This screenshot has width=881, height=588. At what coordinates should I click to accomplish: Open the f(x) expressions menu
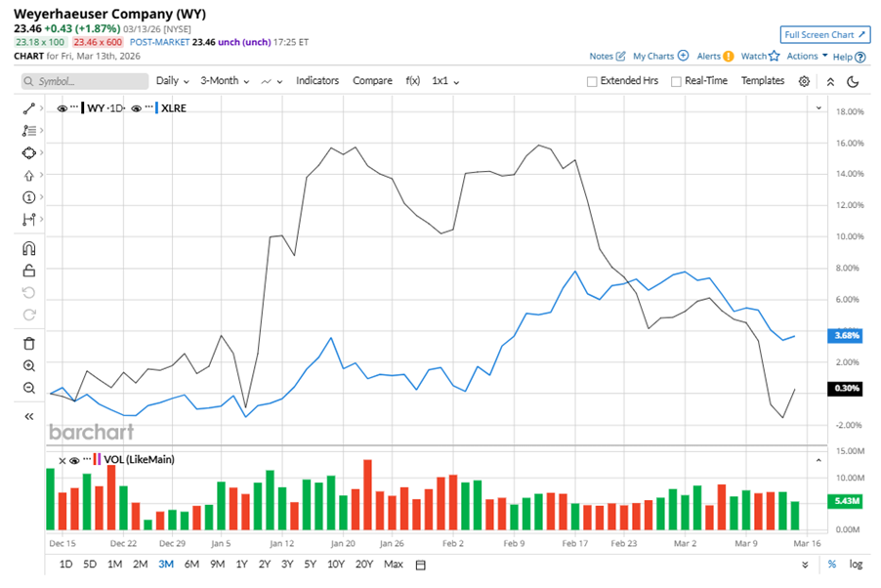point(413,81)
